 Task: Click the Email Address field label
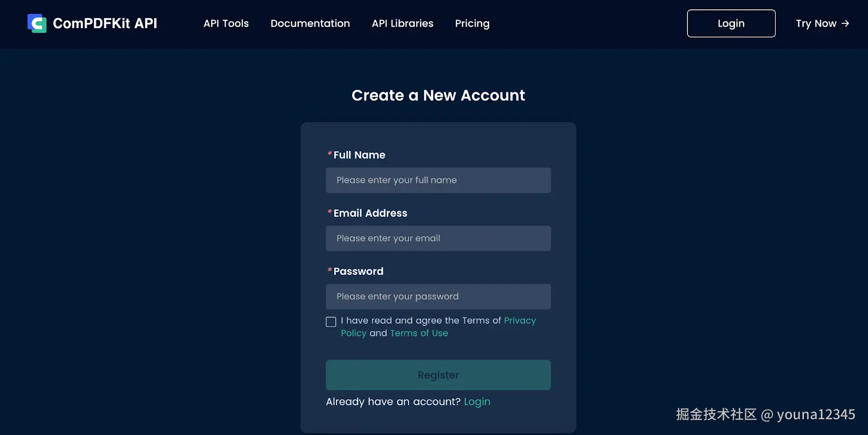(370, 213)
